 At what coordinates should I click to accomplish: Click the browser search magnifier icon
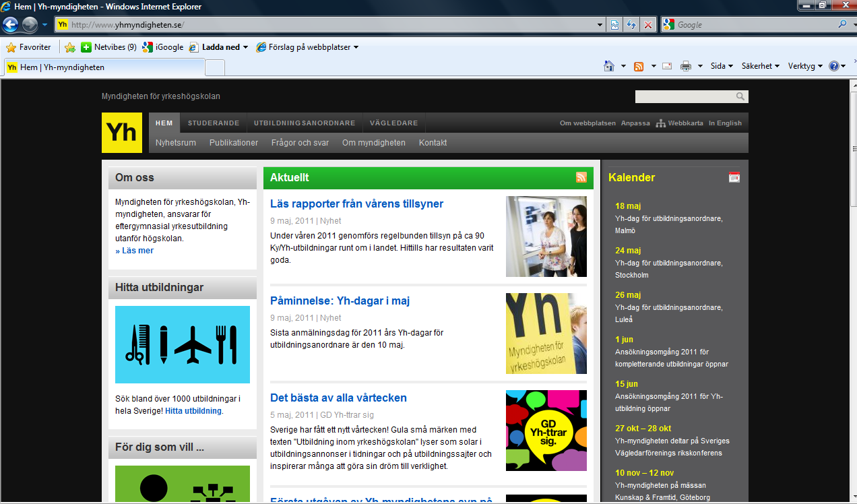pyautogui.click(x=843, y=25)
